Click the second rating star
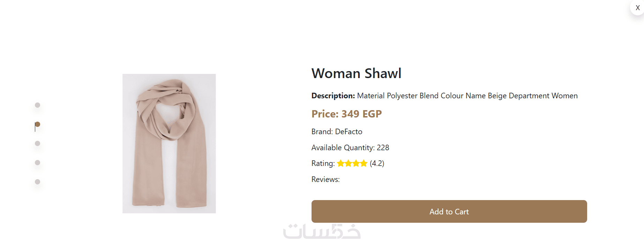Viewport: 644px width, 244px height. (x=349, y=163)
